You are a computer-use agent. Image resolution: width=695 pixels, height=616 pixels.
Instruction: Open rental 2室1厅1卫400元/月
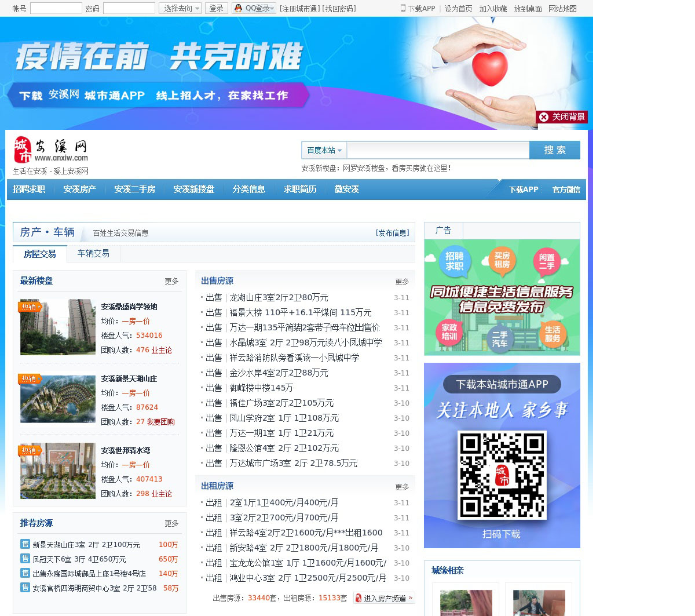(284, 502)
